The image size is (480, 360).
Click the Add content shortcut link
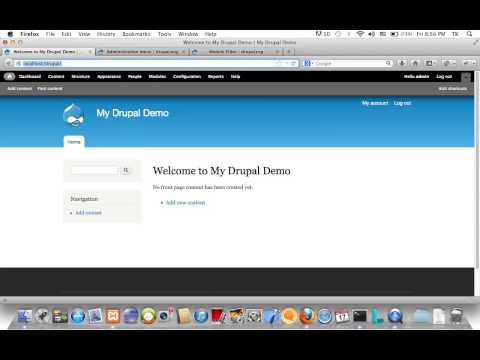(20, 89)
